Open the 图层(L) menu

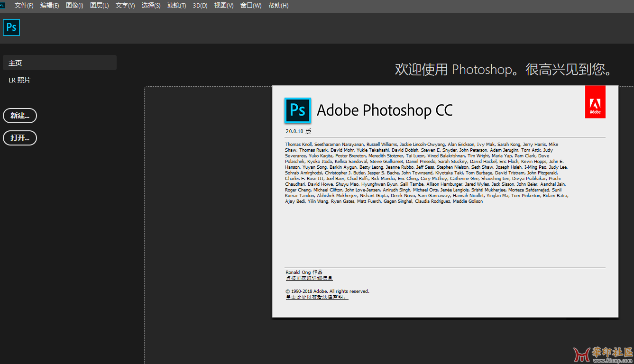coord(99,6)
